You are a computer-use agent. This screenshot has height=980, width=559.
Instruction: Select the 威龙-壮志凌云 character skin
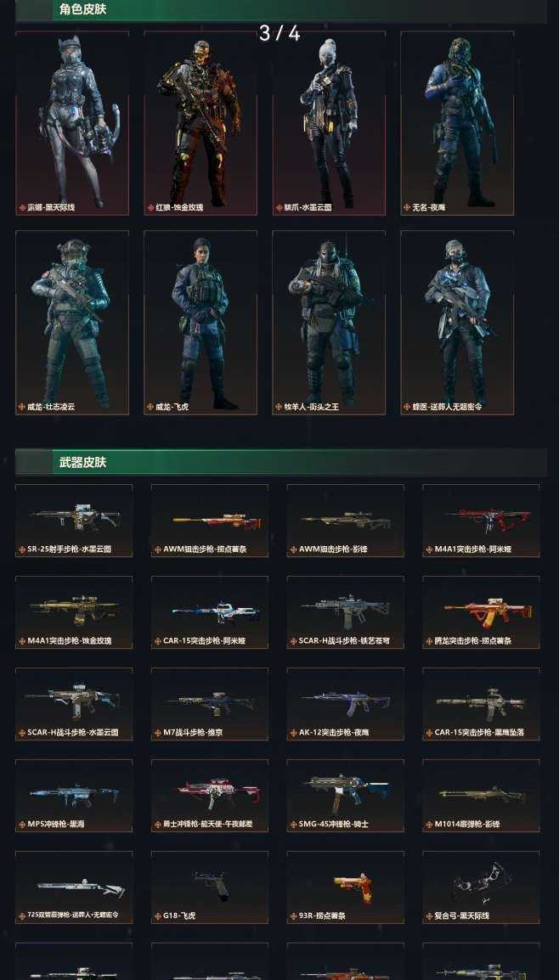tap(72, 323)
